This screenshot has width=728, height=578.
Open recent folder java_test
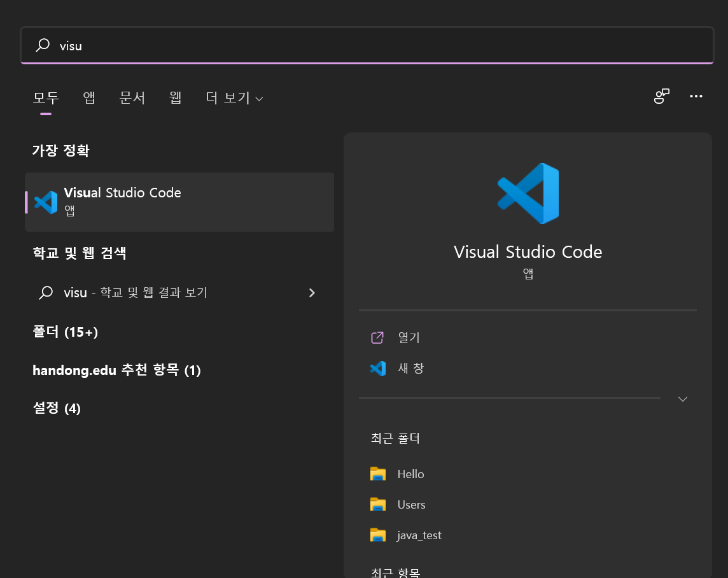[x=419, y=535]
